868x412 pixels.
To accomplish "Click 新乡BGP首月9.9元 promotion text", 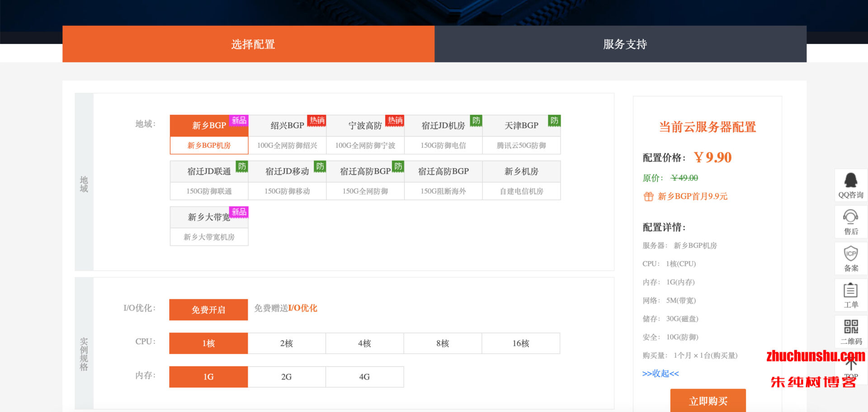I will tap(693, 196).
